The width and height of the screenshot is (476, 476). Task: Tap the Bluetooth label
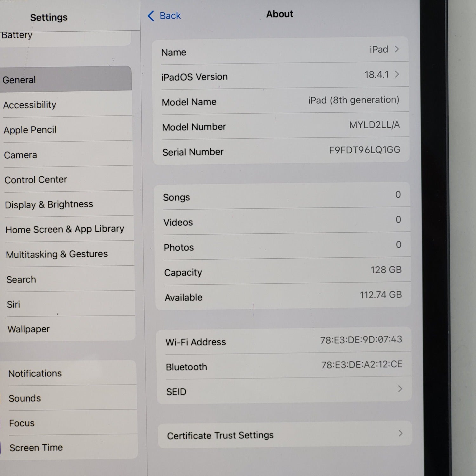(x=186, y=367)
